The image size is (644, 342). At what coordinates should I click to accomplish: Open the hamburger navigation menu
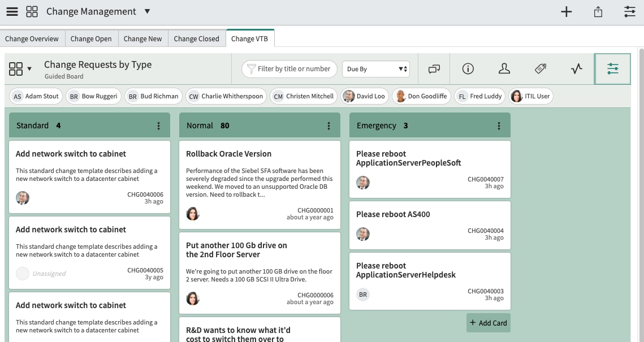12,11
